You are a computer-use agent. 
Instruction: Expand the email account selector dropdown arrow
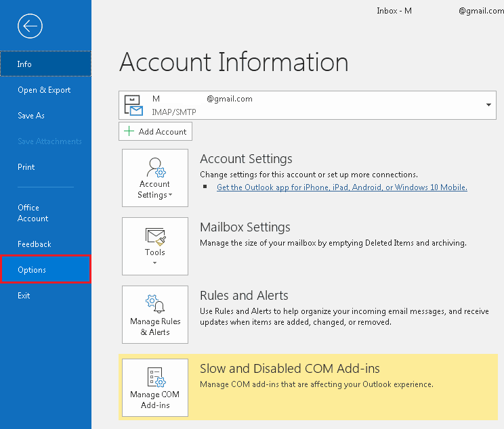[488, 105]
